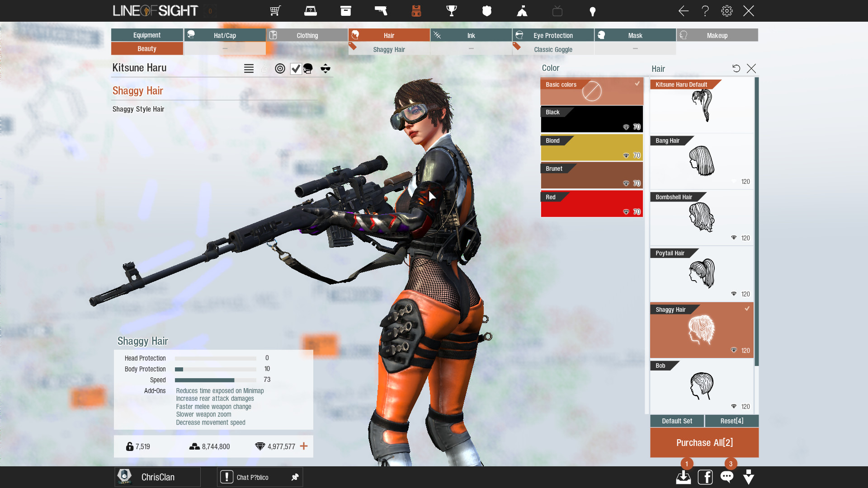This screenshot has width=868, height=488.
Task: Open the clan shield icon
Action: click(x=487, y=11)
